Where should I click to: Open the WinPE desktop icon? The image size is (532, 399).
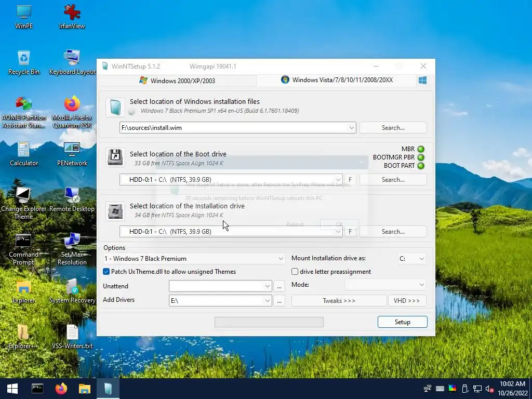[24, 17]
